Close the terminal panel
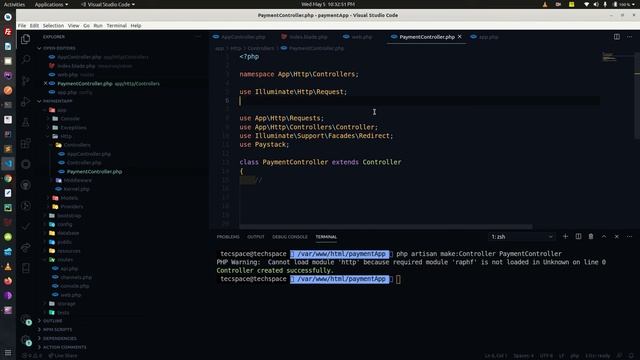Image resolution: width=640 pixels, height=360 pixels. coord(617,236)
